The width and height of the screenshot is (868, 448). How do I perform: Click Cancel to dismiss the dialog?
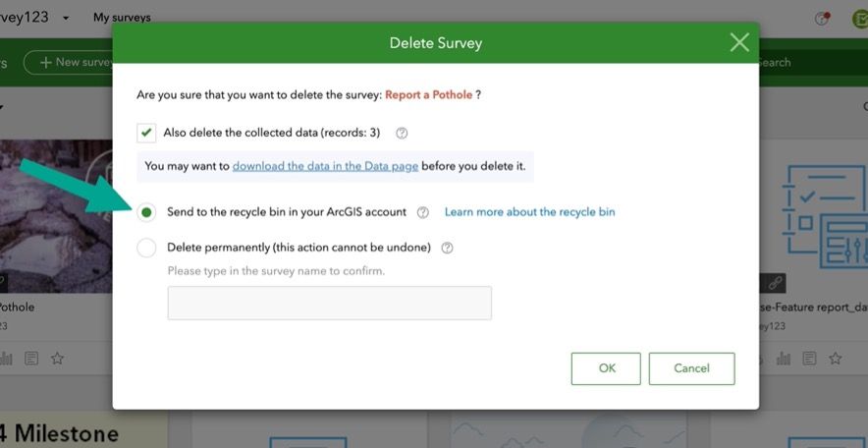(x=691, y=368)
